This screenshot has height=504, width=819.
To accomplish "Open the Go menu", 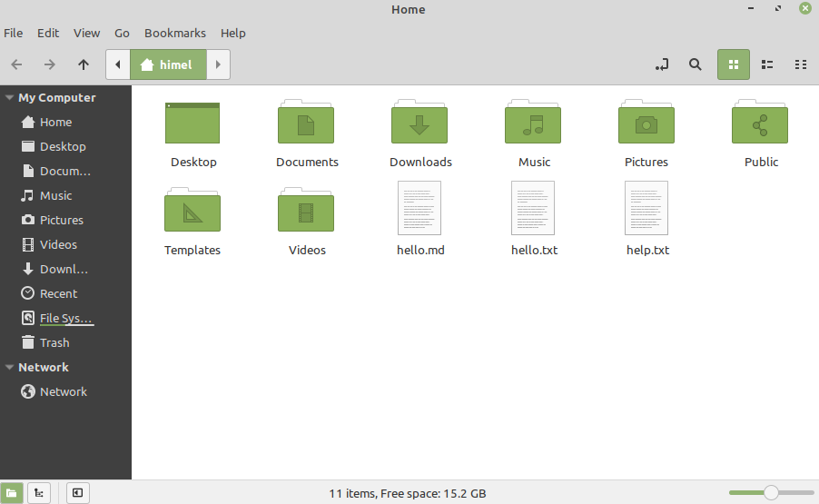I will point(122,33).
